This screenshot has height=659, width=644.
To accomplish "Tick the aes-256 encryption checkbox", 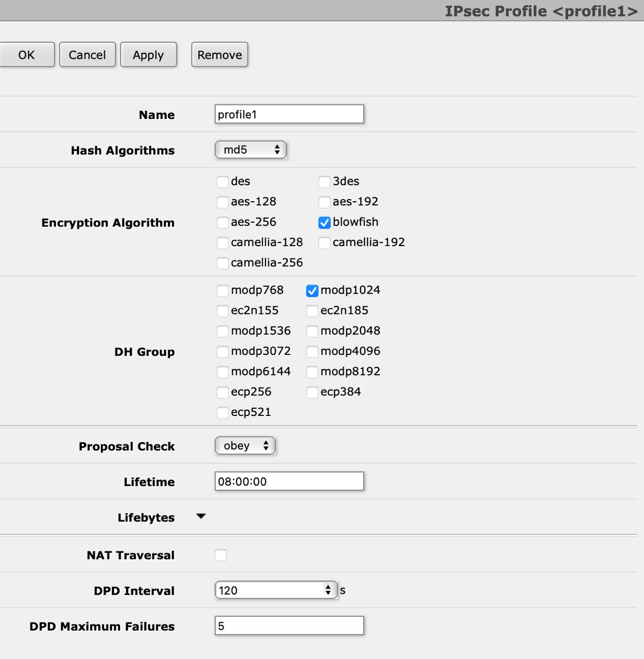I will [223, 222].
